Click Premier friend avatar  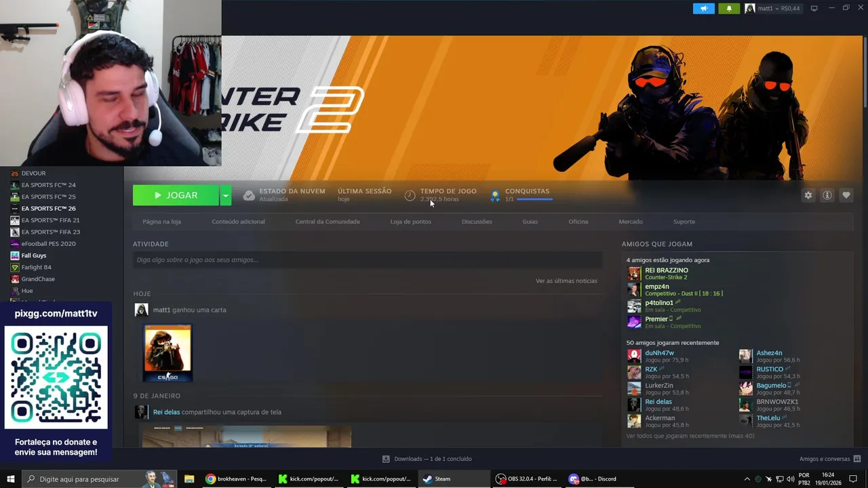pyautogui.click(x=634, y=322)
